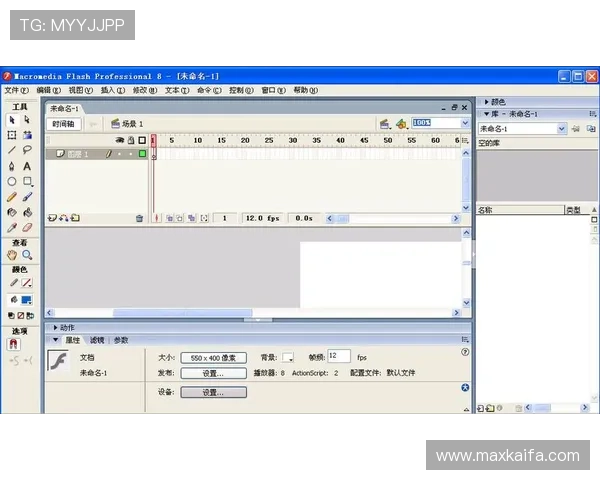Click the frame rate 12 input field
Screen dimensions: 600x480
(x=339, y=356)
